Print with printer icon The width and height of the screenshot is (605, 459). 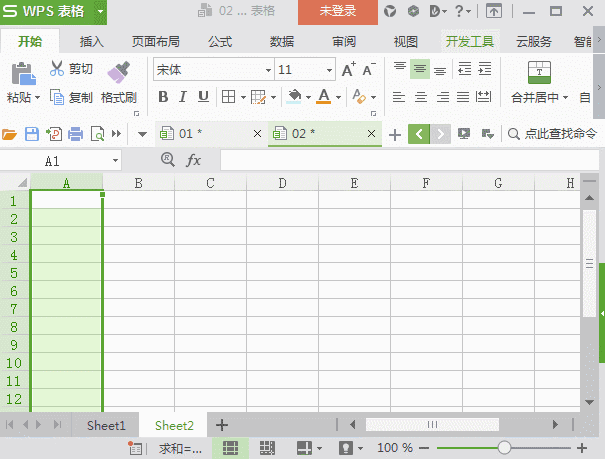pyautogui.click(x=75, y=134)
